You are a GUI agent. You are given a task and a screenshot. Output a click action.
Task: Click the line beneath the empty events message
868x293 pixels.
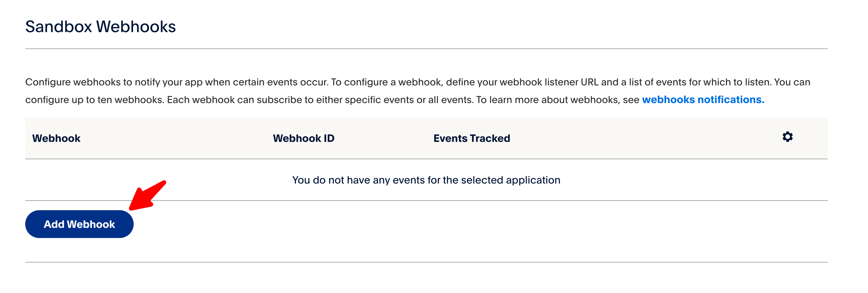pyautogui.click(x=426, y=200)
